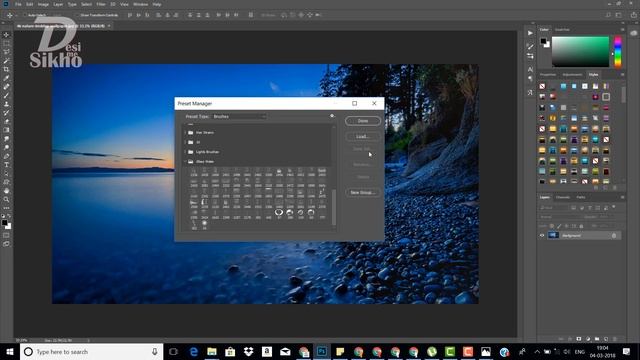Image resolution: width=640 pixels, height=360 pixels.
Task: Select the Brush tool in the toolbox
Action: tap(6, 96)
